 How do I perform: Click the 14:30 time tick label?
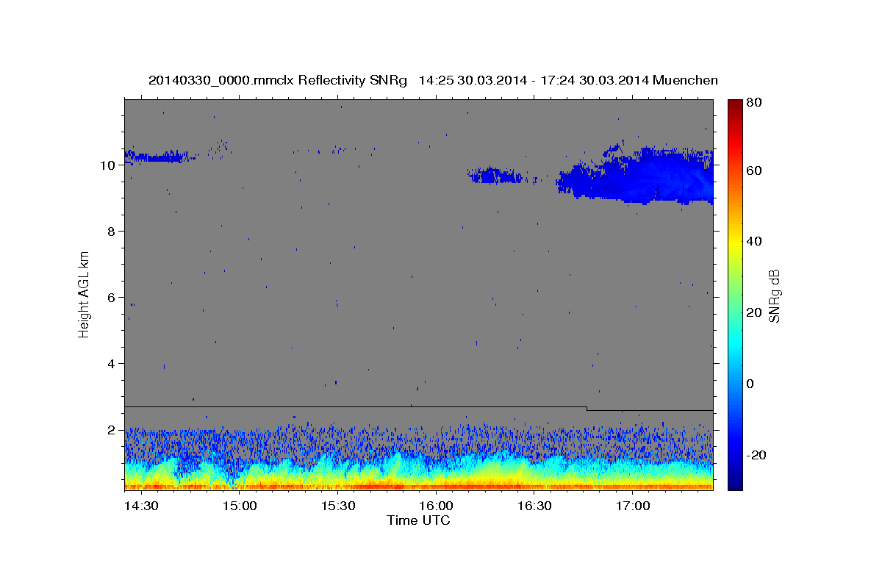[140, 506]
